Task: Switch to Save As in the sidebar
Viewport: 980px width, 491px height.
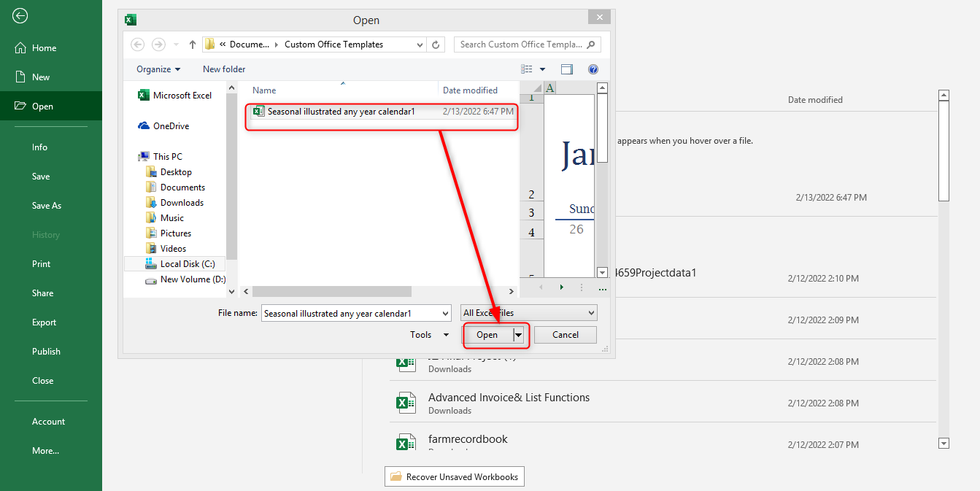Action: [46, 205]
